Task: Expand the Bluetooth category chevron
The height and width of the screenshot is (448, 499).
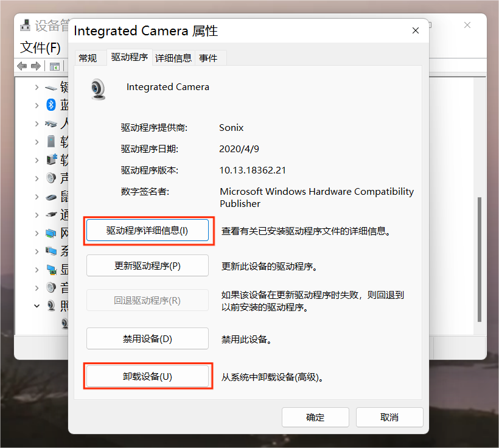Action: (x=37, y=105)
